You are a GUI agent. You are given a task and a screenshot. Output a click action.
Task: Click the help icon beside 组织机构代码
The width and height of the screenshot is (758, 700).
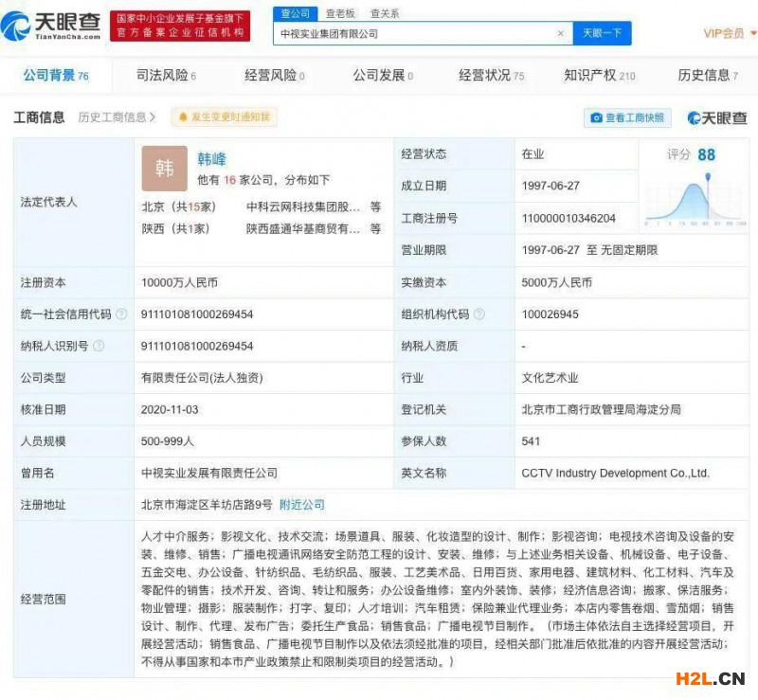479,314
